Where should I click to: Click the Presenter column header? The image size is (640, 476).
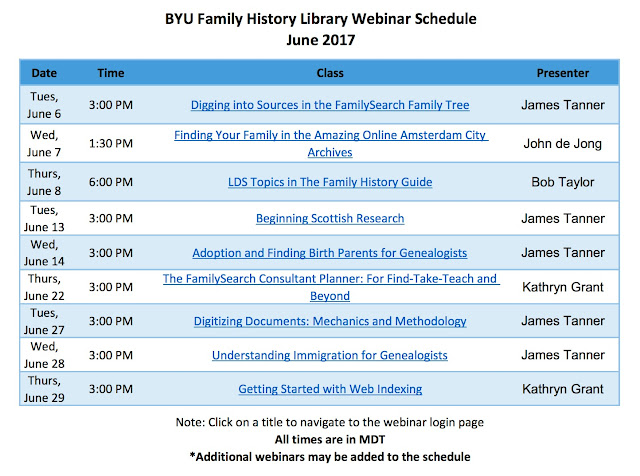point(562,73)
